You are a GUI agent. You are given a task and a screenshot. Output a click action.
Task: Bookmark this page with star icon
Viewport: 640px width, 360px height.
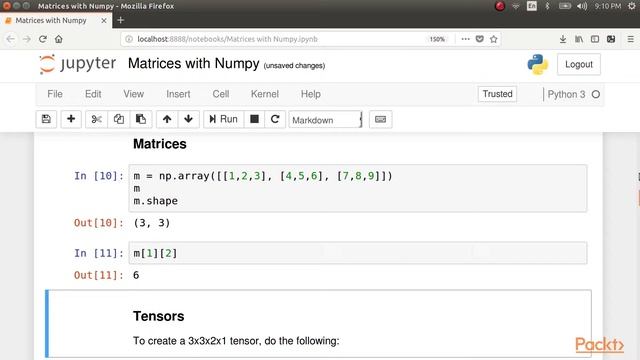point(494,39)
